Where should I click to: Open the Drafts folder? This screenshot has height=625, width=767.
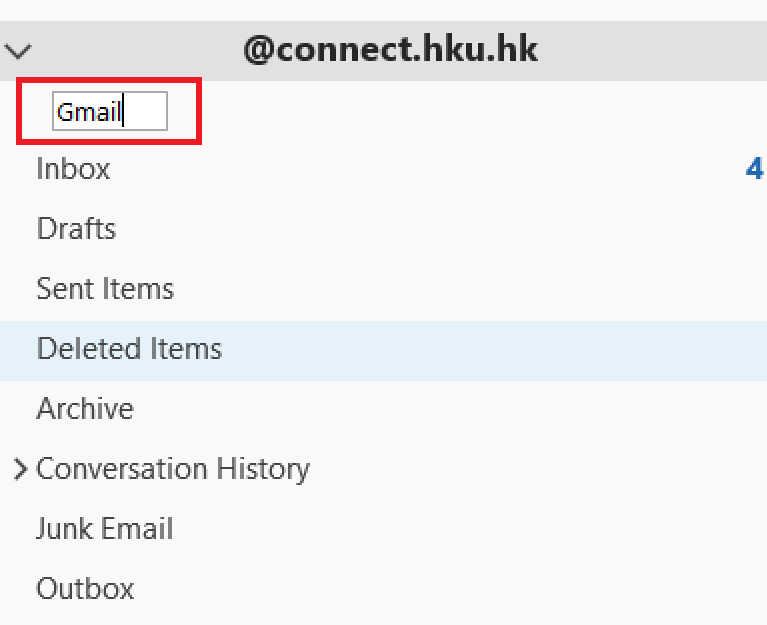76,228
